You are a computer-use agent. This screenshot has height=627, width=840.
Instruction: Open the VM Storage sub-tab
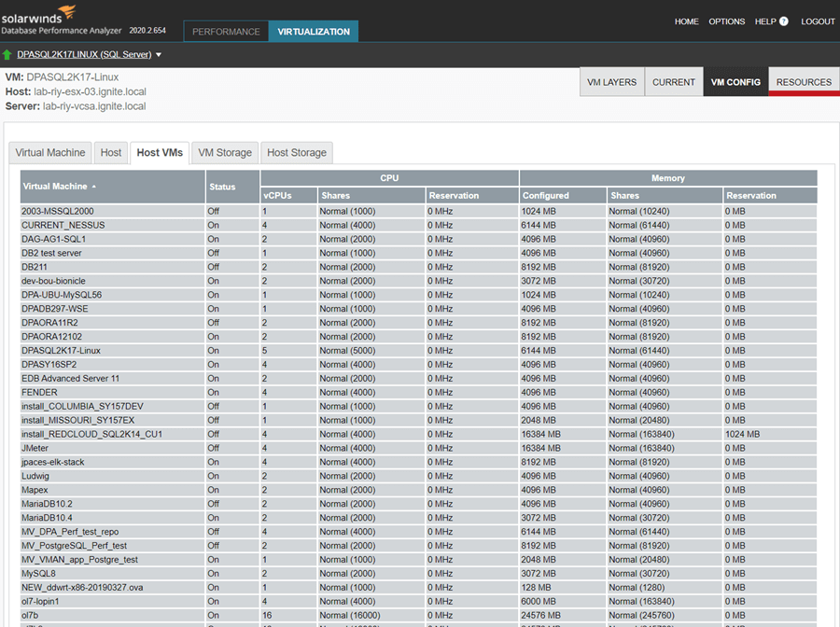225,153
